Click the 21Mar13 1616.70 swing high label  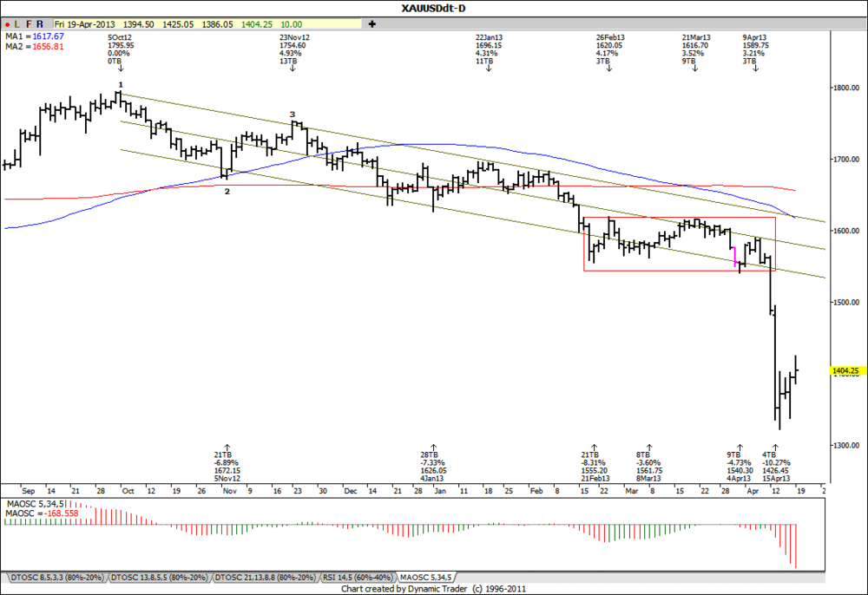(696, 49)
